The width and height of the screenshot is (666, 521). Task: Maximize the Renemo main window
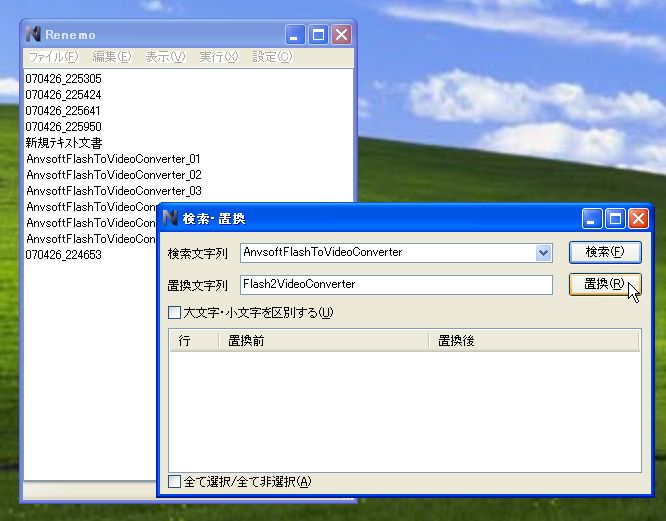coord(318,34)
